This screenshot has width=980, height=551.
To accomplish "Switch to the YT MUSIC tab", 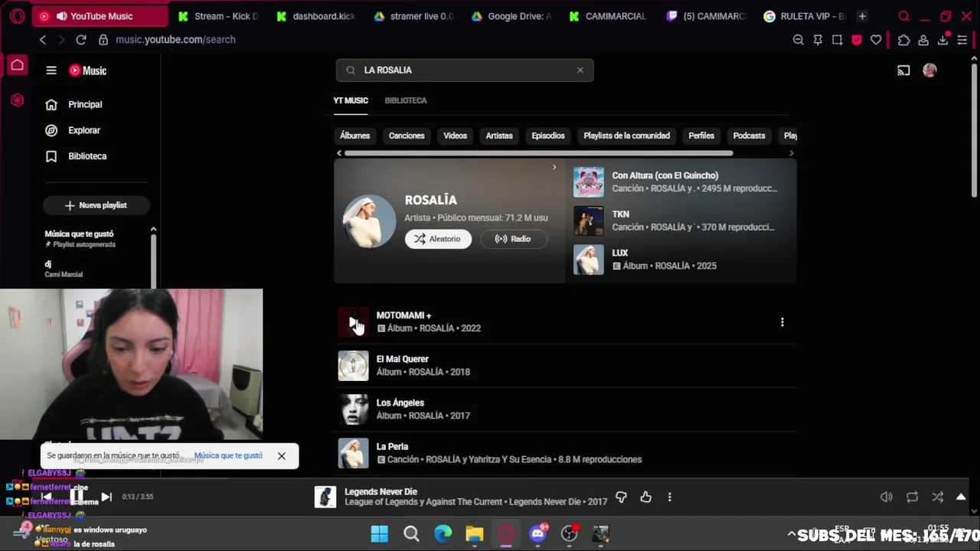I will pyautogui.click(x=351, y=100).
